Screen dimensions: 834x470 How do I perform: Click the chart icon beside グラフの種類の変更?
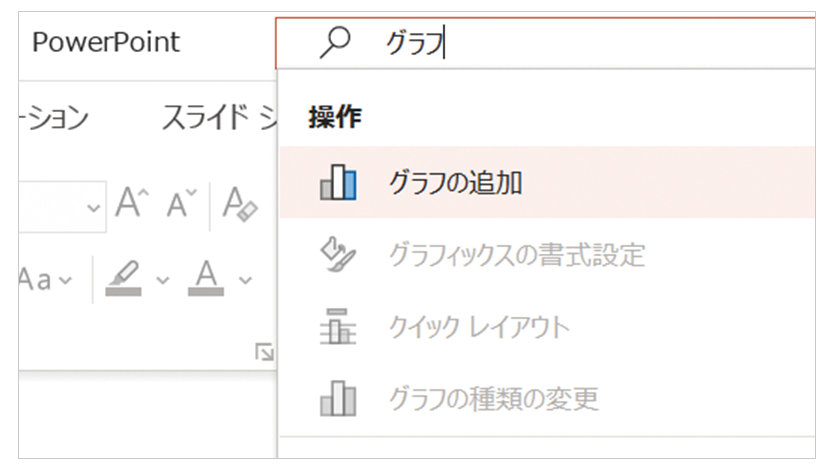coord(338,399)
